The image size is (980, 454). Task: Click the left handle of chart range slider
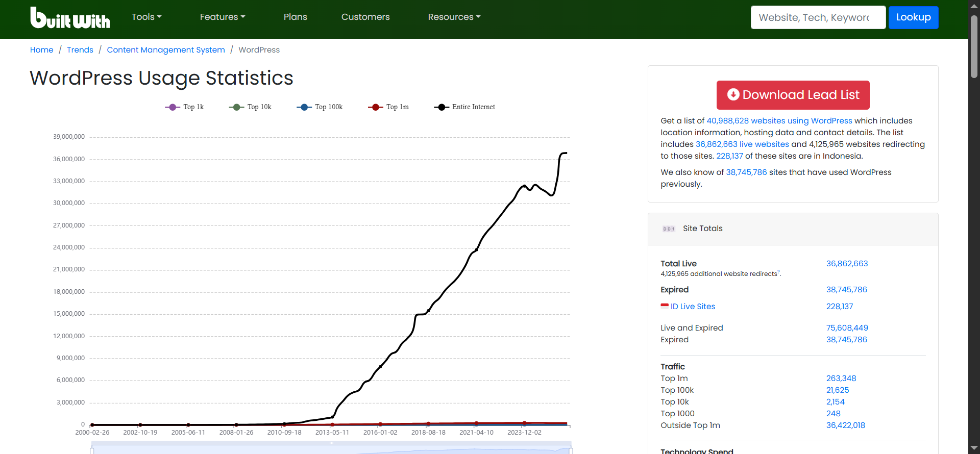[x=92, y=450]
